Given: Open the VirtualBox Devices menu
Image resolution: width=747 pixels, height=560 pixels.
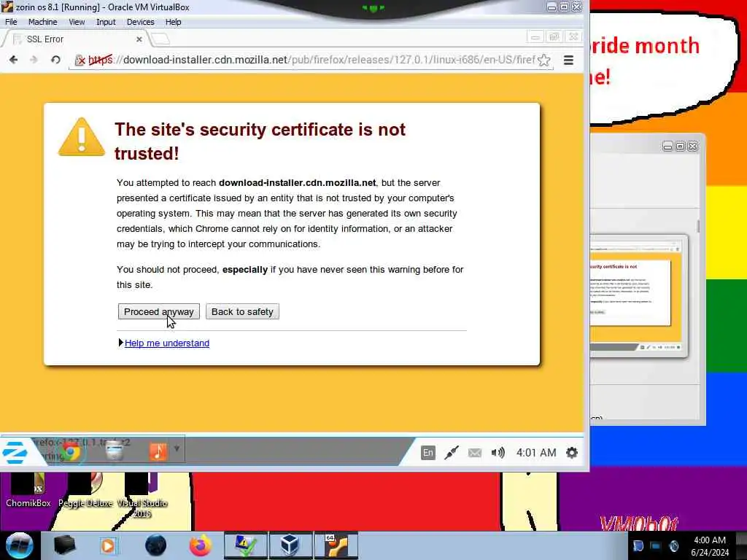Looking at the screenshot, I should (x=140, y=22).
